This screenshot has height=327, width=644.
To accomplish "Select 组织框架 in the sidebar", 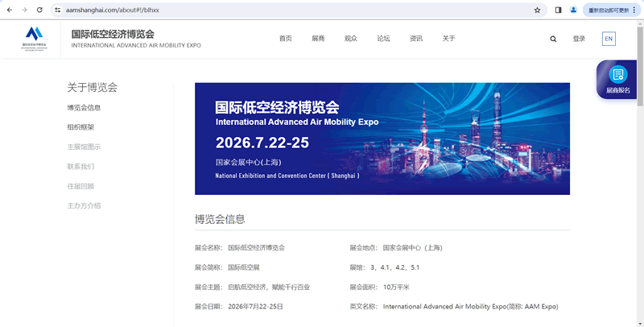I will [x=80, y=127].
